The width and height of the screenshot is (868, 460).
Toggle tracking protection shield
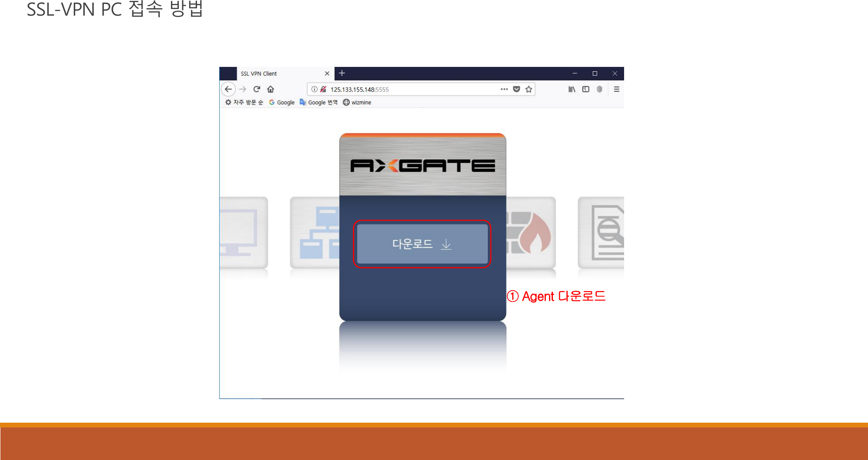[600, 89]
